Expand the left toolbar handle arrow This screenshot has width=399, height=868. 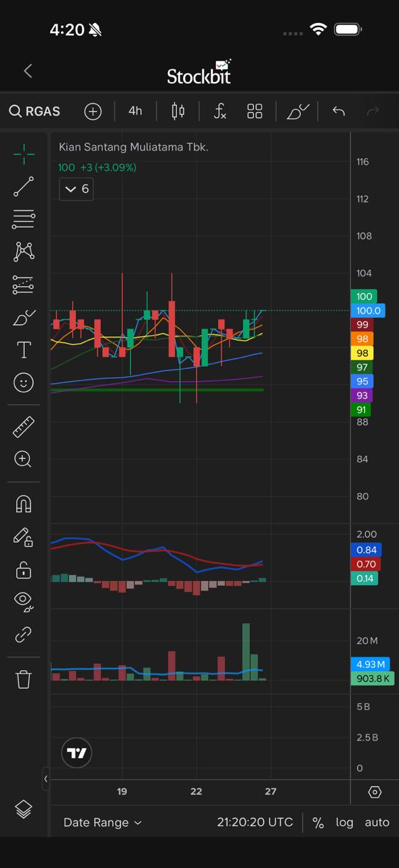(x=45, y=778)
